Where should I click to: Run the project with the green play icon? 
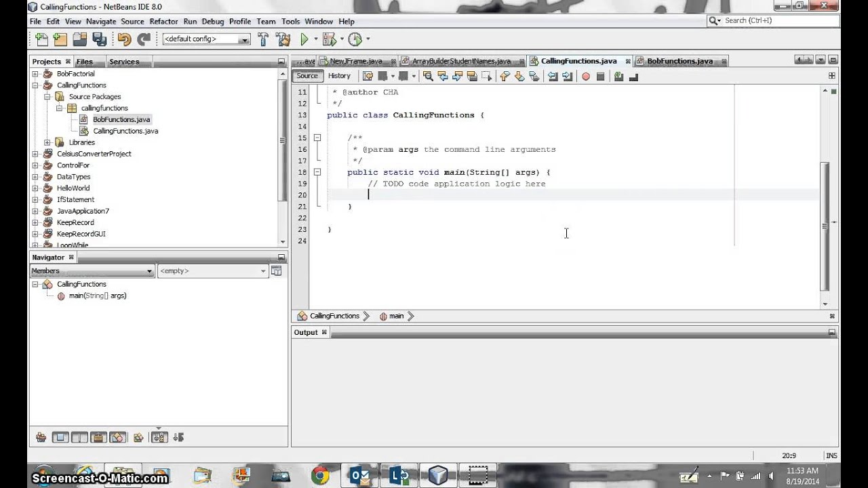pos(304,39)
